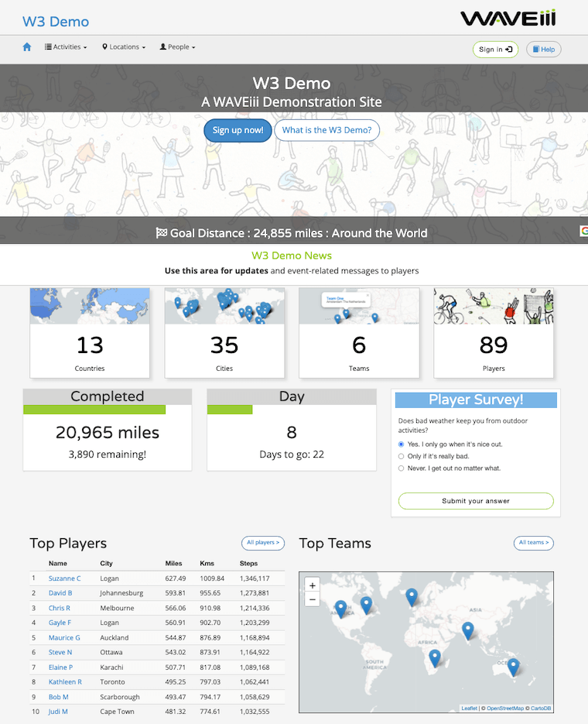588x724 pixels.
Task: Open the Activities dropdown menu
Action: (66, 47)
